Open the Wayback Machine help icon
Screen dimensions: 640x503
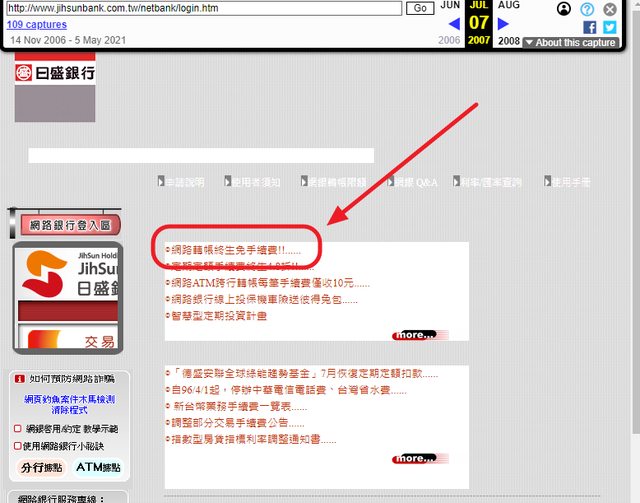click(x=587, y=9)
